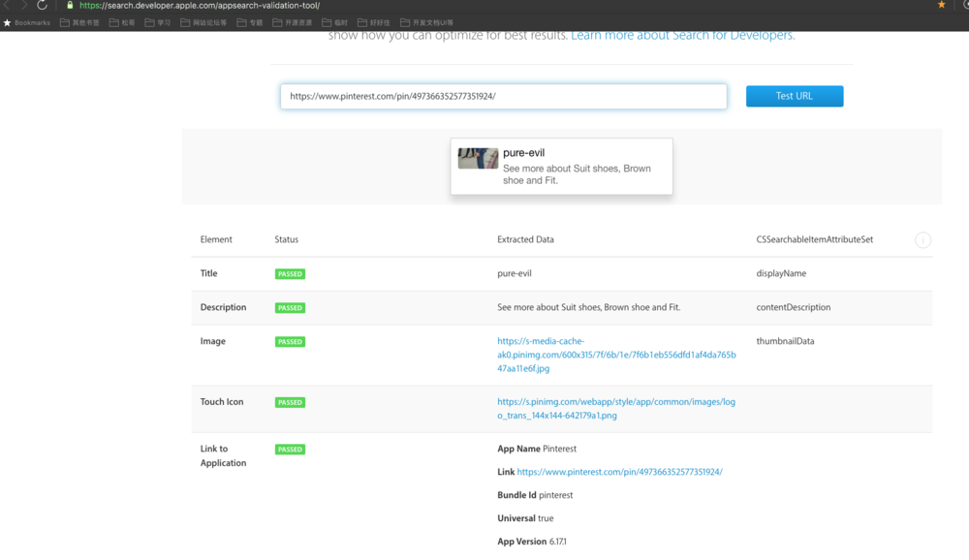
Task: Open the info icon beside CSSearchableItemAttributeSet
Action: pos(922,240)
